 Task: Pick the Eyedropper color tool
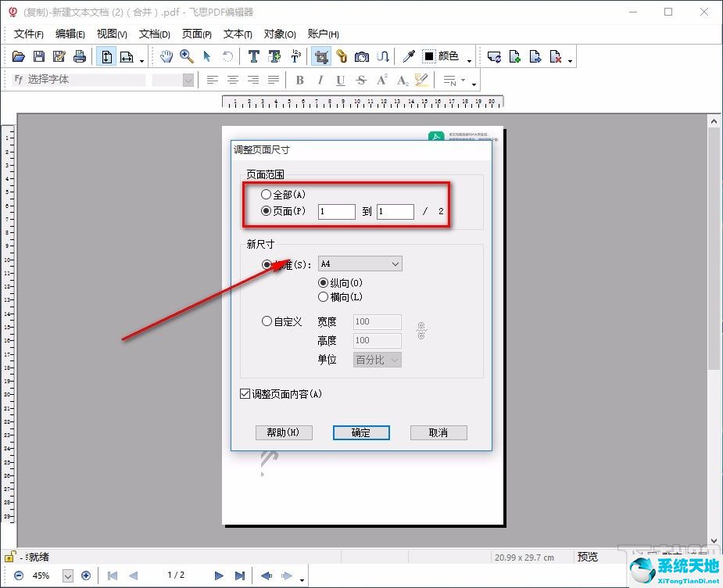pos(408,56)
